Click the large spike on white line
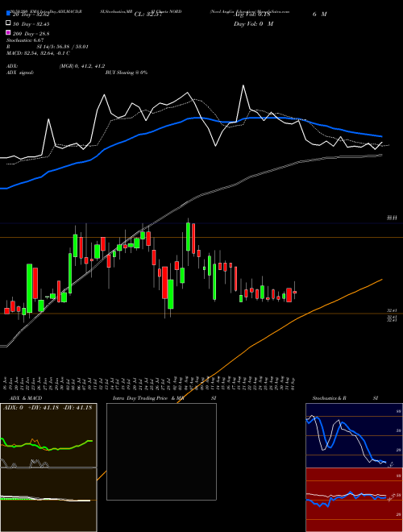Screen dimensions: 403x532 243,85
